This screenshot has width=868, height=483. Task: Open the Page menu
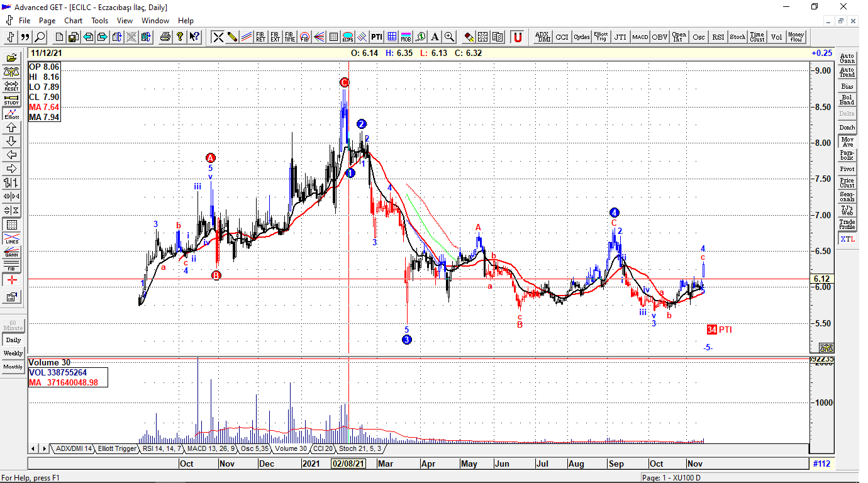tap(47, 21)
